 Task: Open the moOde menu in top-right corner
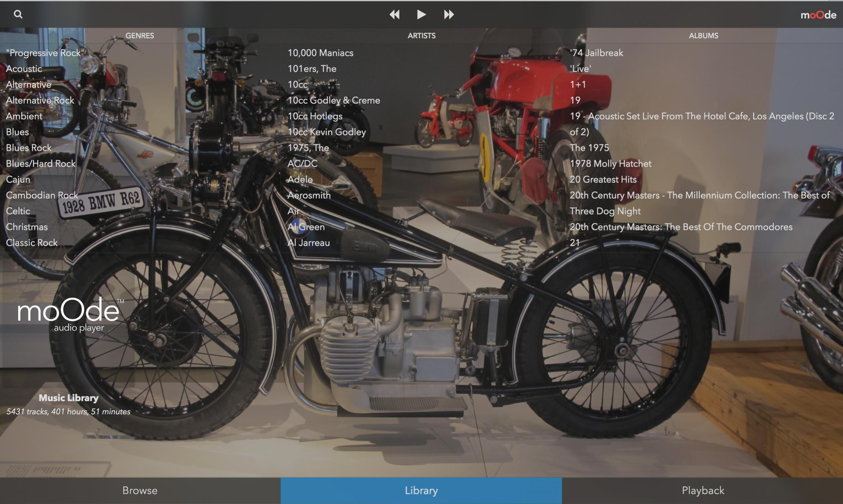click(x=818, y=15)
